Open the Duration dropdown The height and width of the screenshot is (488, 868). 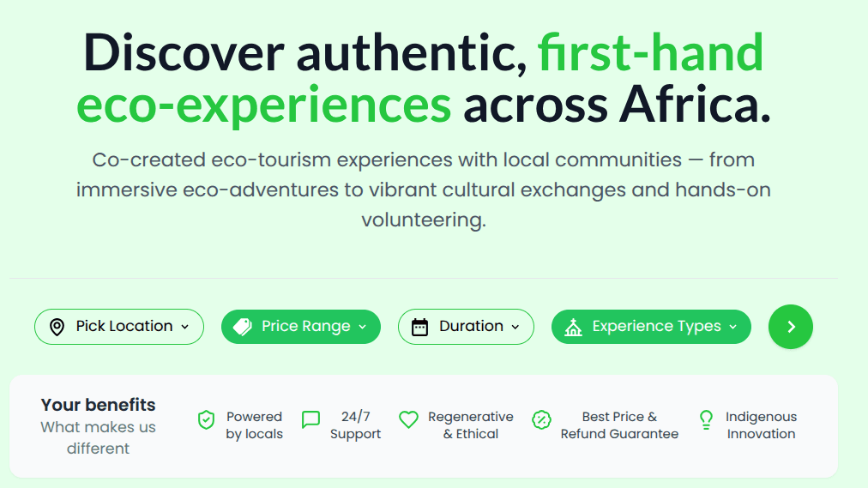pos(466,327)
